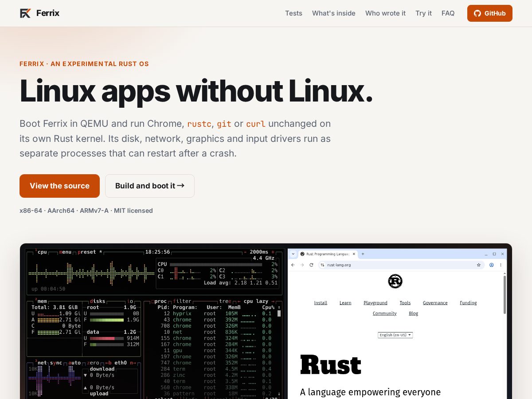Open the Learn link on Rust site
Image resolution: width=532 pixels, height=399 pixels.
tap(345, 303)
